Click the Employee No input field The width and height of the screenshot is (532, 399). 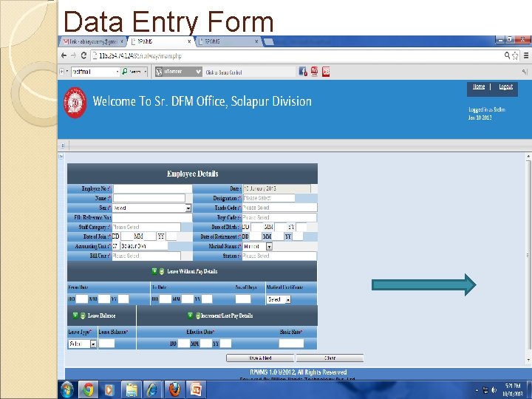pyautogui.click(x=152, y=188)
